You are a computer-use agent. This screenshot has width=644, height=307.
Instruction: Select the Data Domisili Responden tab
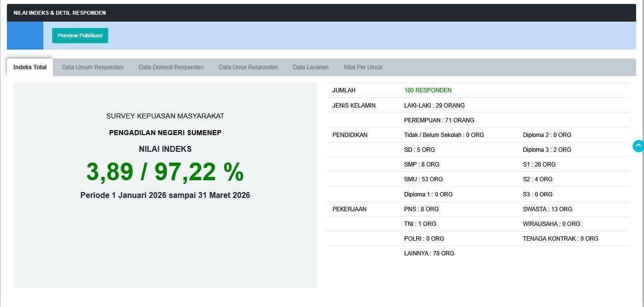tap(171, 67)
